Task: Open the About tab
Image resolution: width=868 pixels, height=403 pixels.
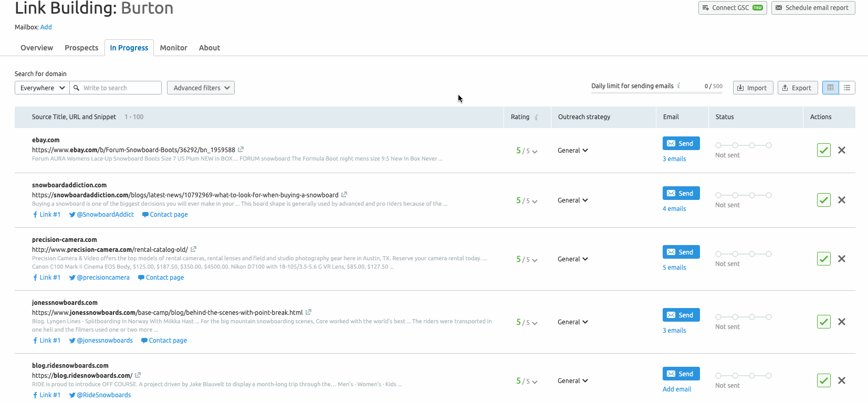Action: (210, 48)
